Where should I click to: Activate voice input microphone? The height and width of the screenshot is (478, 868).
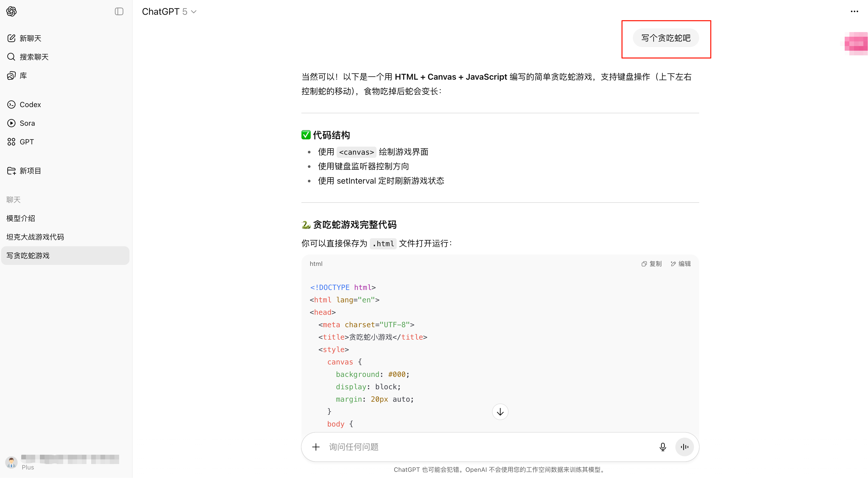(662, 447)
